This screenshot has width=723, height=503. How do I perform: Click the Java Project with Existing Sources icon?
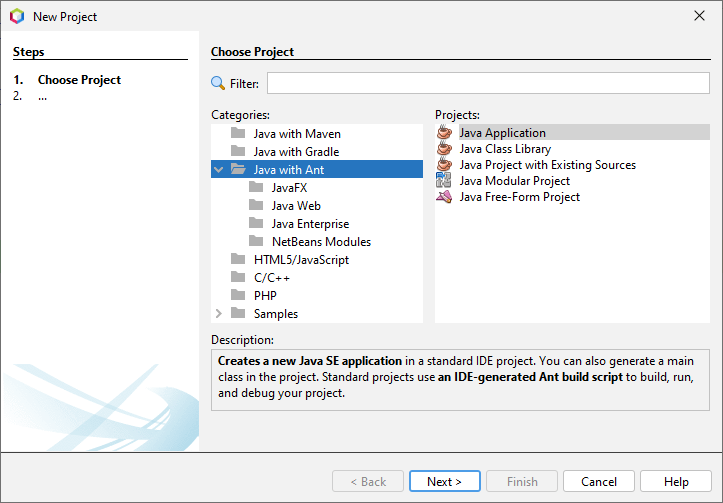[444, 165]
